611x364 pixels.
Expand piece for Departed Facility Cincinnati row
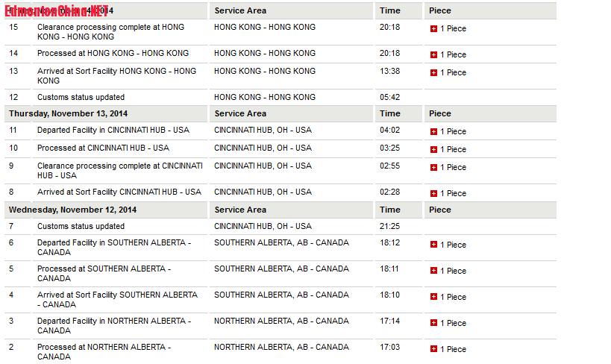(433, 131)
